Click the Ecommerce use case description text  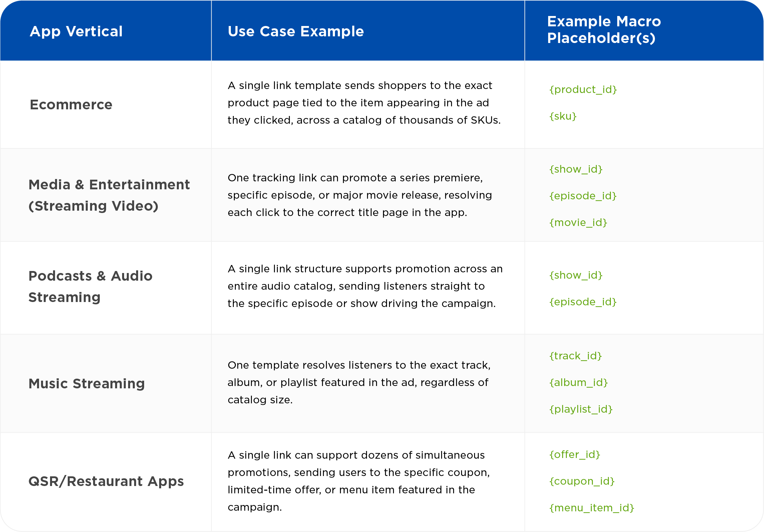pyautogui.click(x=364, y=103)
